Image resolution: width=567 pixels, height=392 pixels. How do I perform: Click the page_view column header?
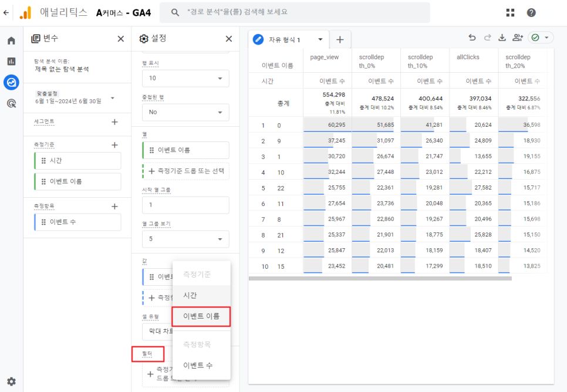[x=325, y=57]
